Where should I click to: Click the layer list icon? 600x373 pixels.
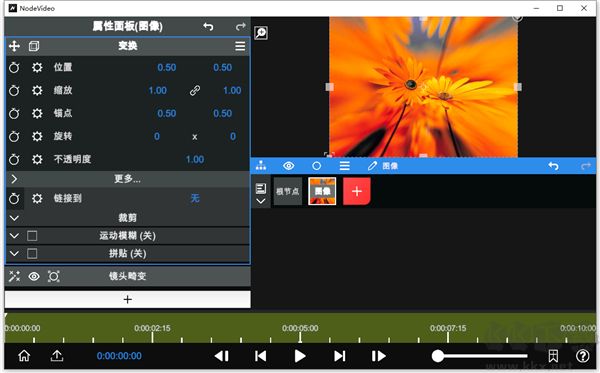261,188
